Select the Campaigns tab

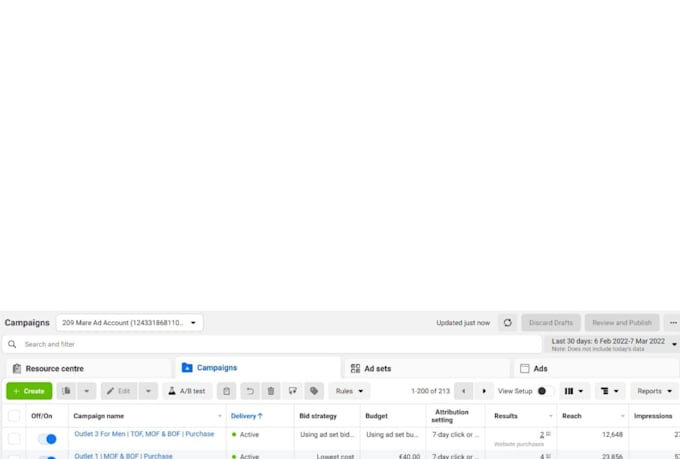pyautogui.click(x=258, y=368)
